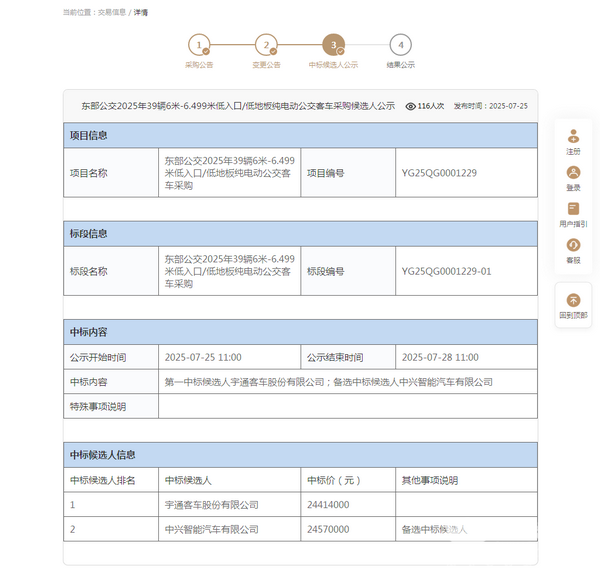
Task: Open the 用户指引 user guide icon
Action: click(x=573, y=208)
